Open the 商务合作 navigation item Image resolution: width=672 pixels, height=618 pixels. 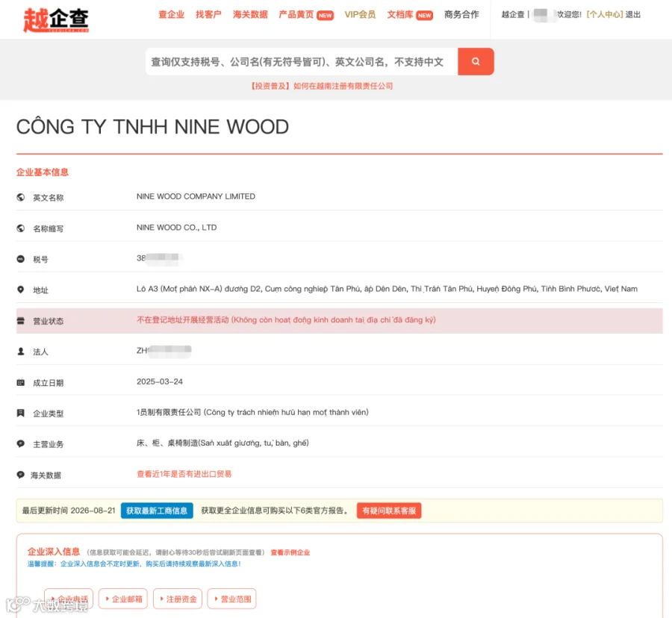tap(461, 15)
